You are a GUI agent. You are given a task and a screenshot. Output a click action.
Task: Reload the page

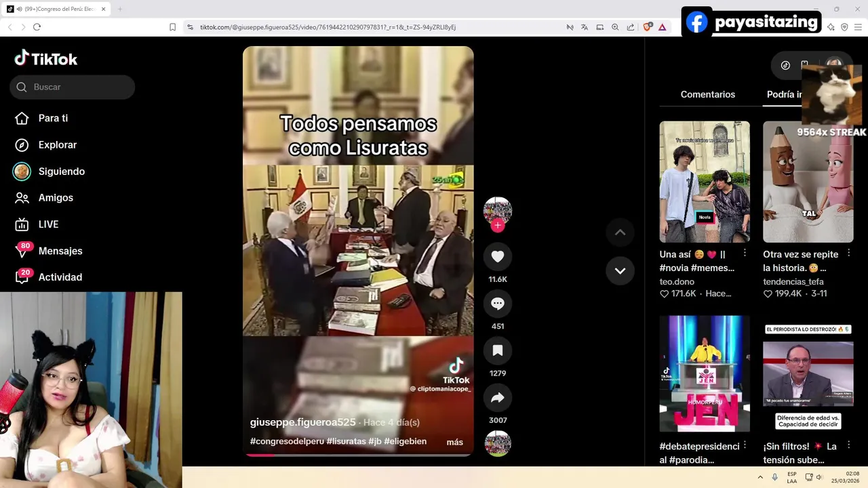(37, 27)
